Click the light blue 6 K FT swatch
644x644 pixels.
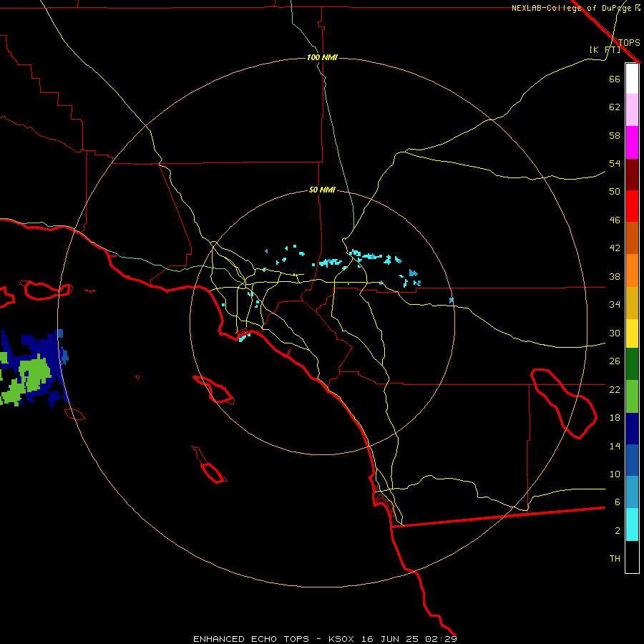[632, 492]
